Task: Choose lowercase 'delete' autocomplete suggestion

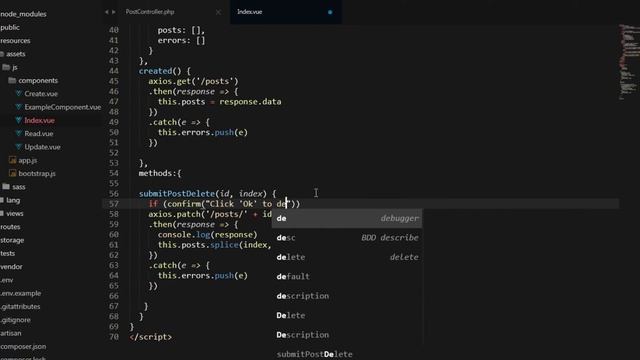Action: [347, 257]
